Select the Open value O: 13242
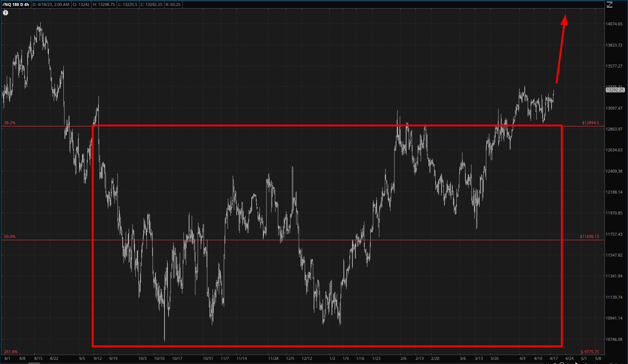Screen dimensions: 628x364 coord(81,4)
